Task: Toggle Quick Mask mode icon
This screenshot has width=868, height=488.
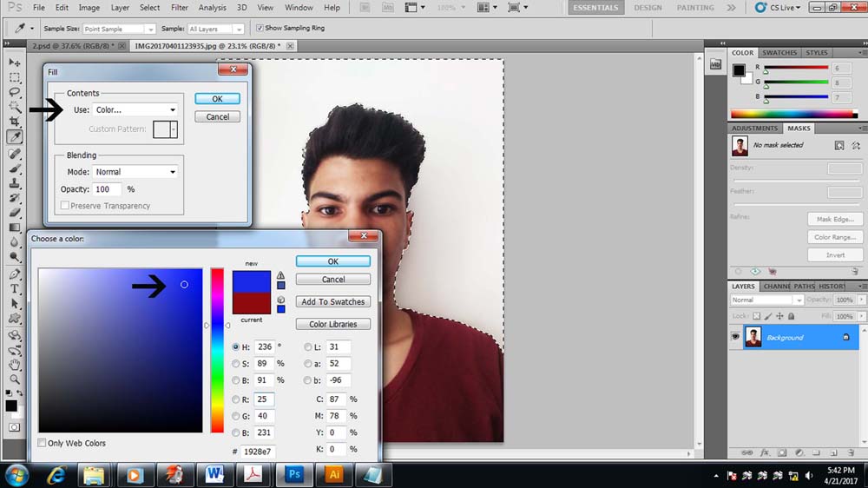Action: 14,427
